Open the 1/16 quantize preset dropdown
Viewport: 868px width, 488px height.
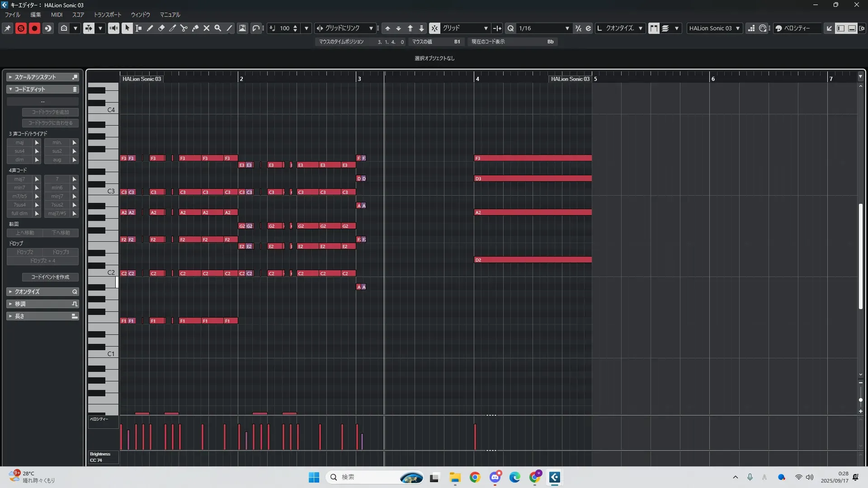567,28
